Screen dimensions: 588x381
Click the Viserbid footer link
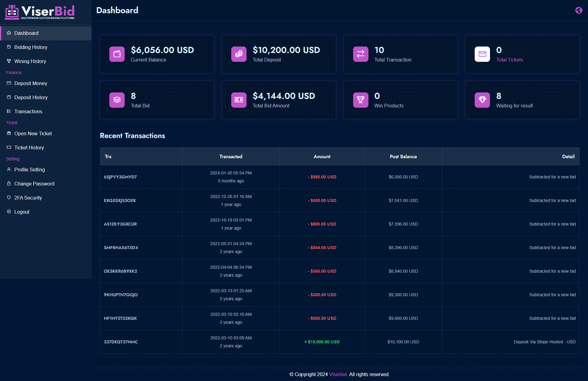[x=338, y=374]
